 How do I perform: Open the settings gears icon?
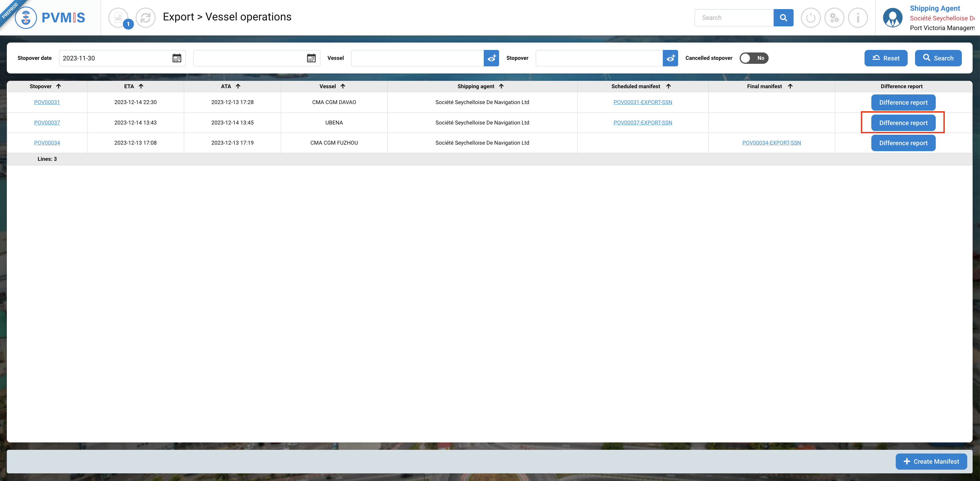point(834,18)
